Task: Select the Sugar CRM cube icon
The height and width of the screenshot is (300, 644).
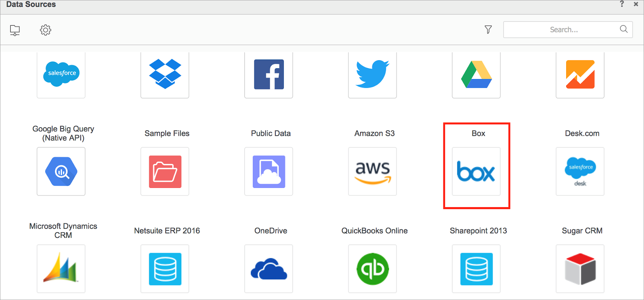Action: (x=580, y=269)
